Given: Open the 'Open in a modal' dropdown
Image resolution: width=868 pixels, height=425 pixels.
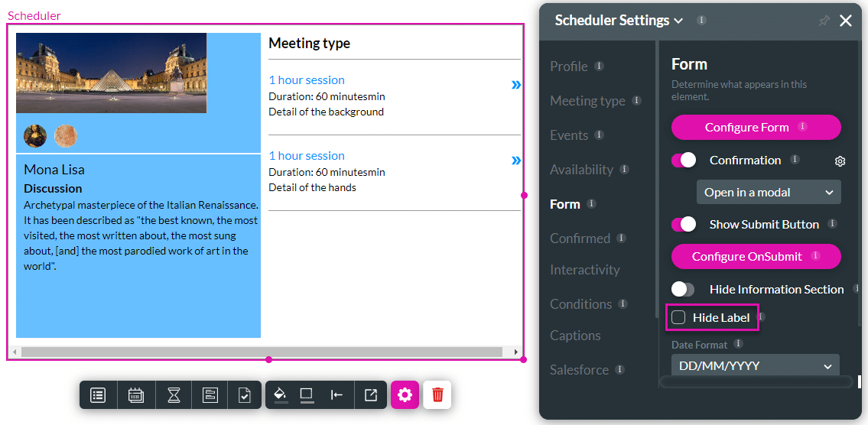Looking at the screenshot, I should [768, 193].
